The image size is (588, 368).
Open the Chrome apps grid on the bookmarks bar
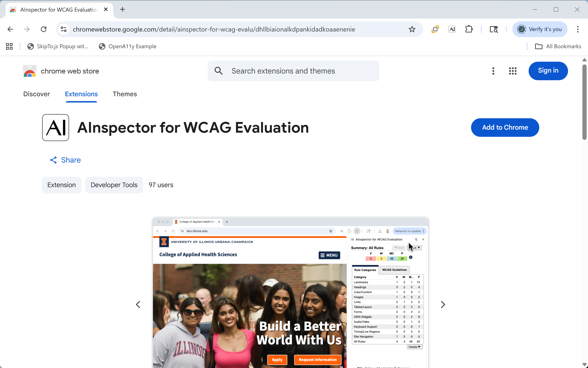tap(9, 46)
